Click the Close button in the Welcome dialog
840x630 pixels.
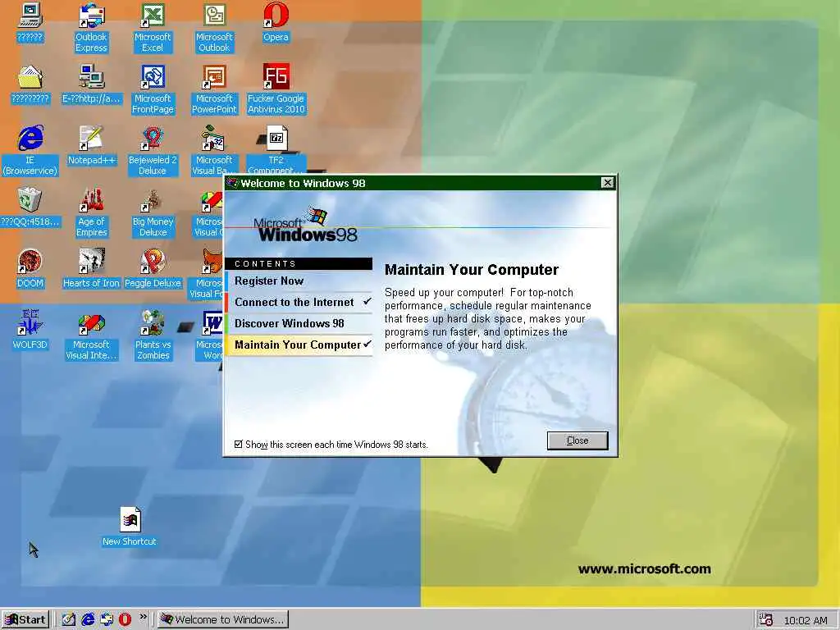coord(577,441)
